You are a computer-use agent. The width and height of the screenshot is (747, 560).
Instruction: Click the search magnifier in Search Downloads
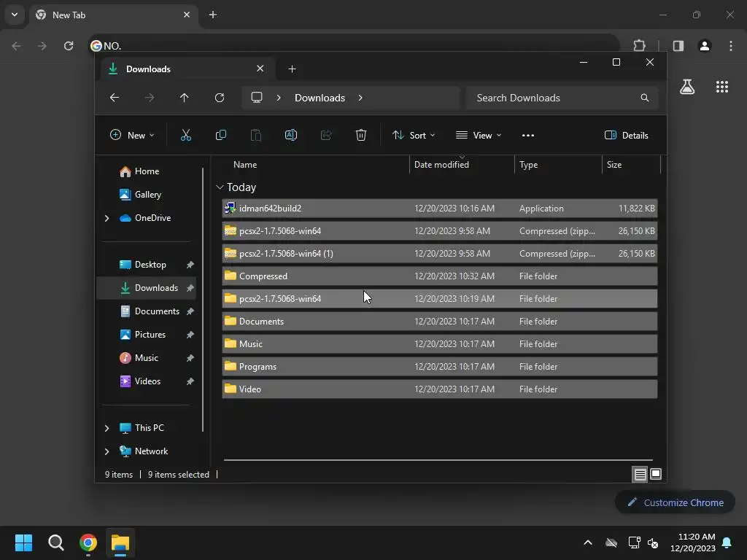[645, 98]
